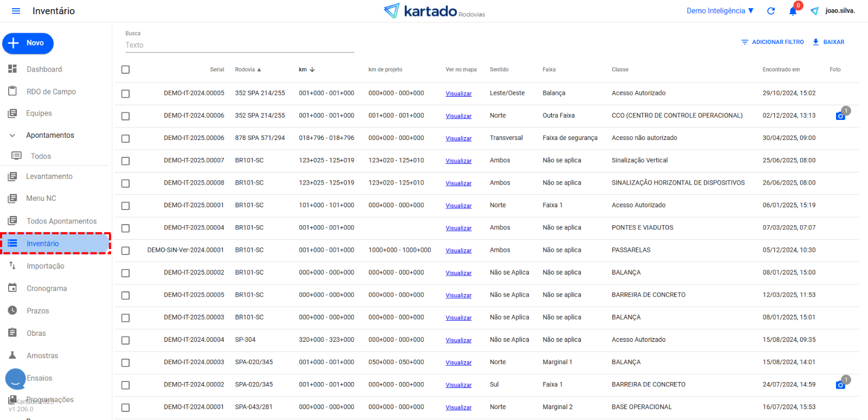
Task: Click the refresh icon in header
Action: tap(771, 11)
